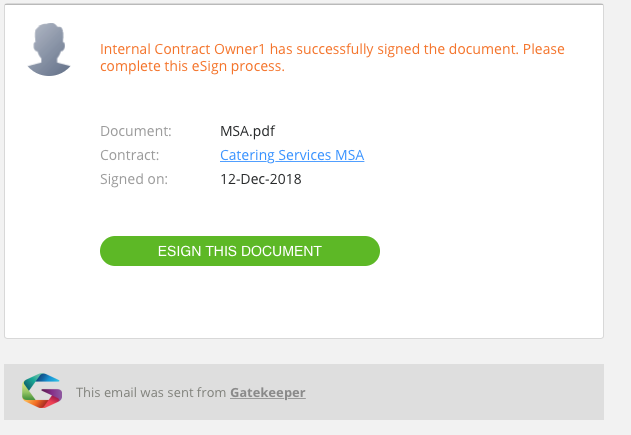
Task: Click the 'Signed on:' field label
Action: pyautogui.click(x=134, y=179)
